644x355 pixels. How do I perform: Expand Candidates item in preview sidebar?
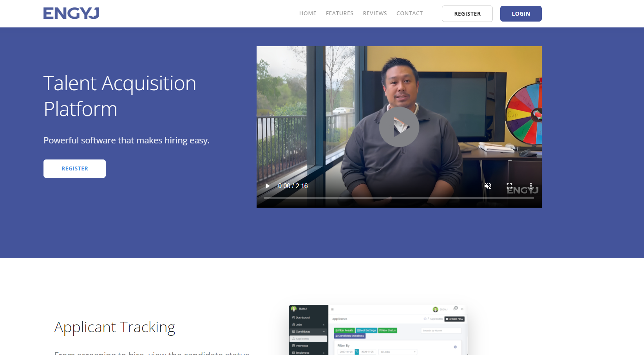tap(308, 331)
